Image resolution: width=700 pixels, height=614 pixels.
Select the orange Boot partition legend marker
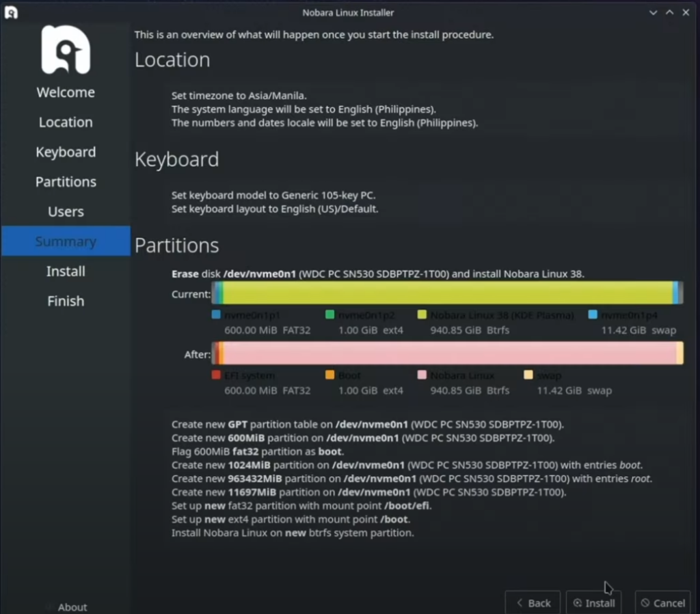coord(329,375)
